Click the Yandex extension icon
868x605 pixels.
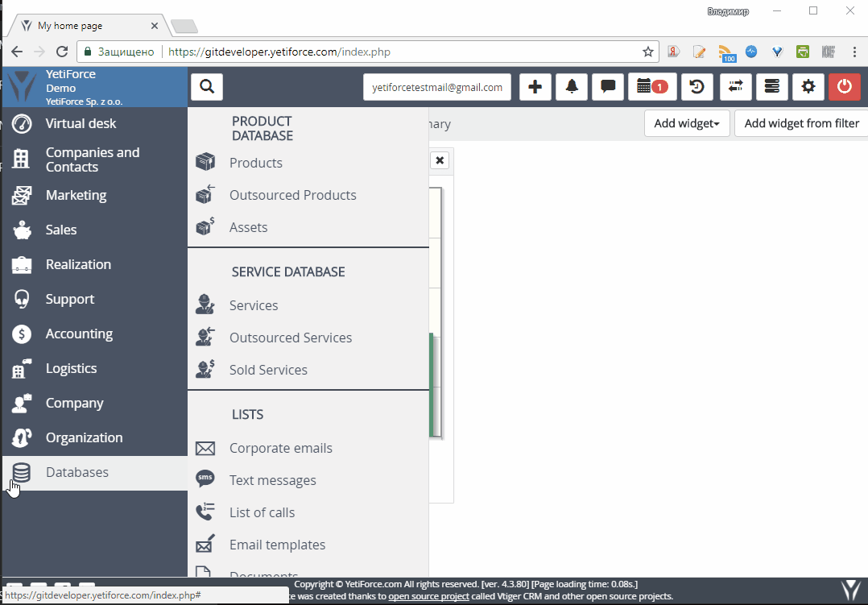[x=674, y=52]
